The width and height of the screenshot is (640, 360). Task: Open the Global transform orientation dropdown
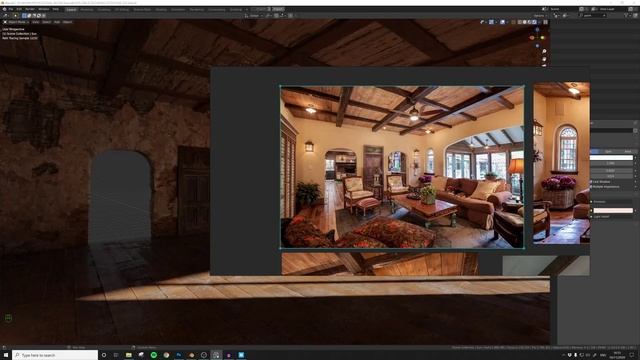[254, 16]
